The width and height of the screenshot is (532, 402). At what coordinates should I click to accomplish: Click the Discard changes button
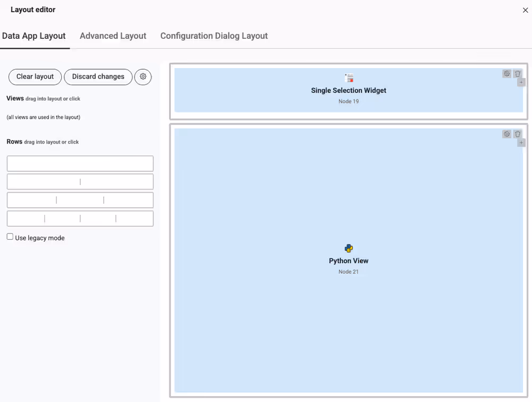(x=98, y=77)
